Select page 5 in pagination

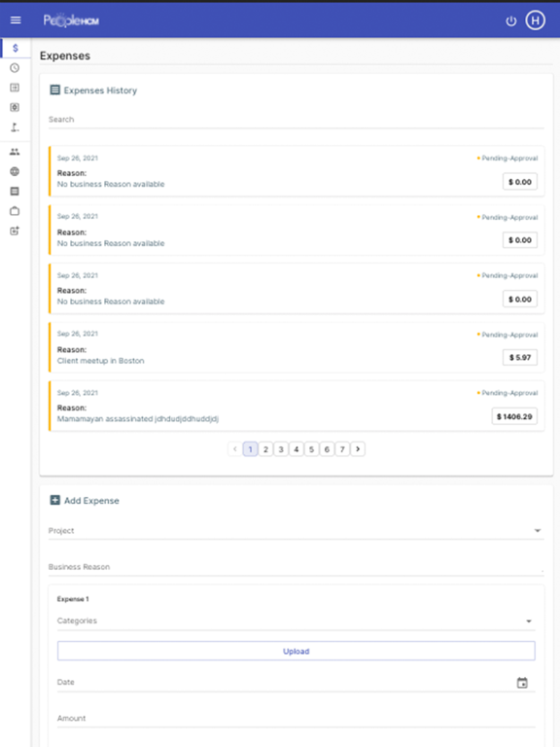(311, 449)
